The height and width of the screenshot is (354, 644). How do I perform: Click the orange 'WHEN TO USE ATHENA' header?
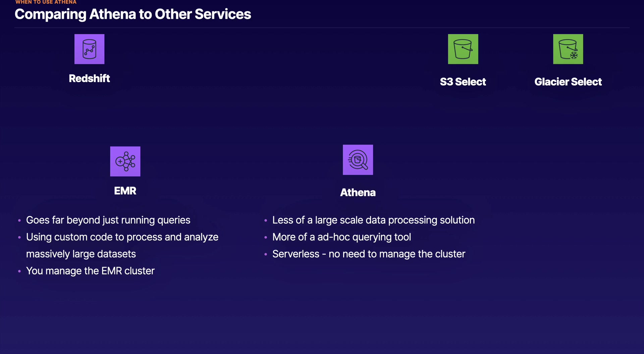(x=46, y=2)
